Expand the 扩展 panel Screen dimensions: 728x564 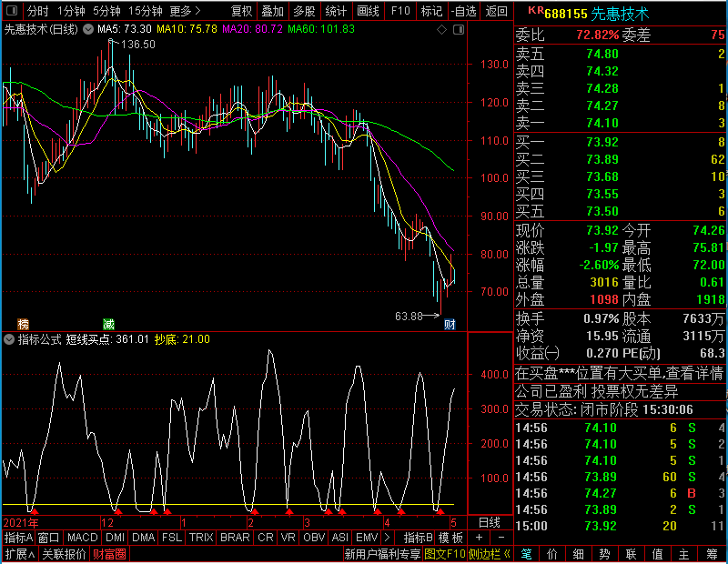19,554
